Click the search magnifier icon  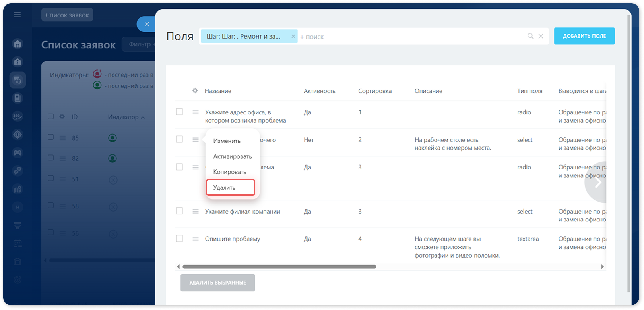coord(530,36)
